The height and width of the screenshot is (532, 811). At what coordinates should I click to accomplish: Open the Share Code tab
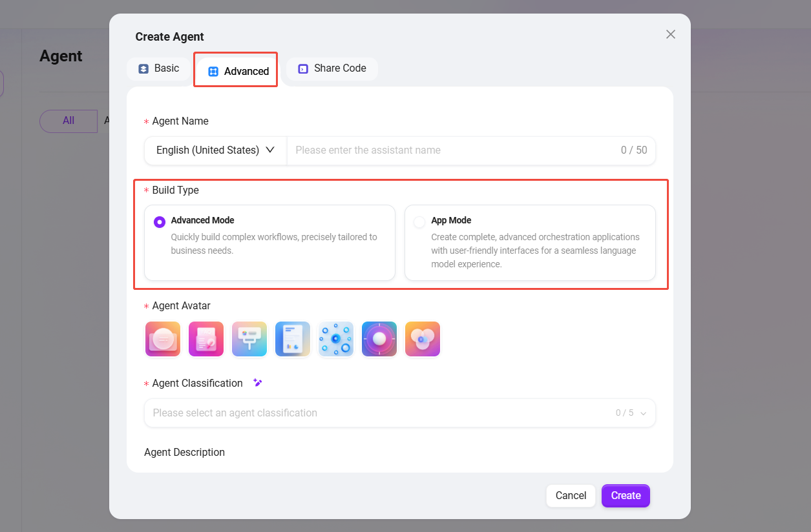[332, 68]
